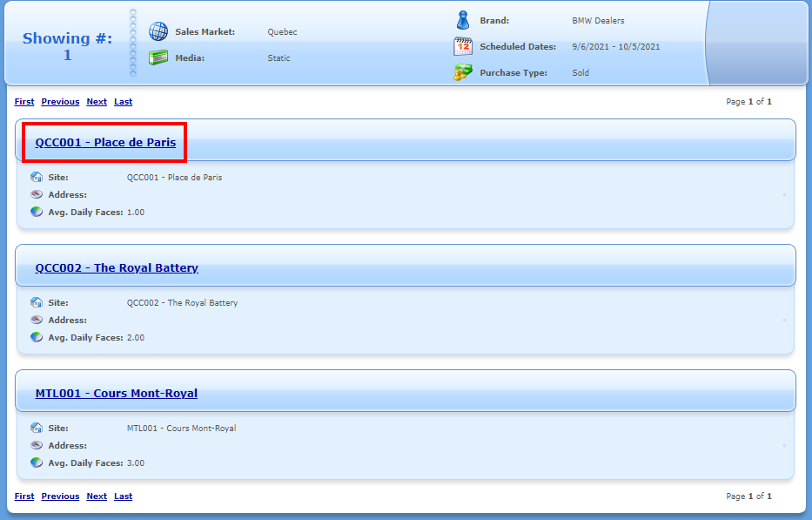Click Avg. Daily Faces icon for QCC002
This screenshot has height=520, width=812.
click(37, 337)
